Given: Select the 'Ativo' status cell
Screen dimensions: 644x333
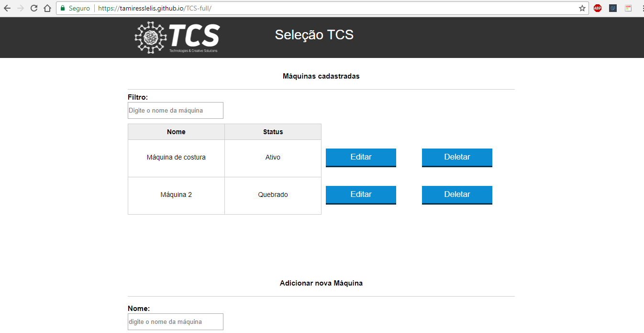Looking at the screenshot, I should pos(273,158).
